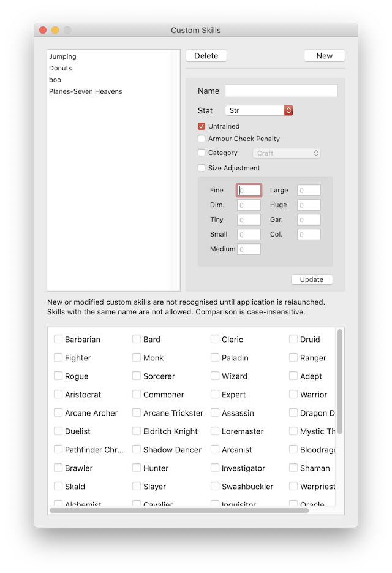Screen dimensions: 392x573
Task: Check the Warpriest class checkbox
Action: [293, 485]
